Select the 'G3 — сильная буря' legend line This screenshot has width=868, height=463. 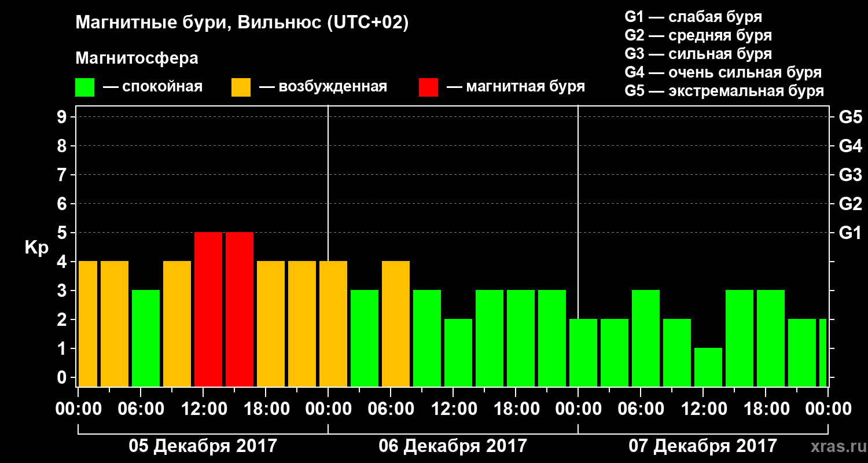pos(698,54)
